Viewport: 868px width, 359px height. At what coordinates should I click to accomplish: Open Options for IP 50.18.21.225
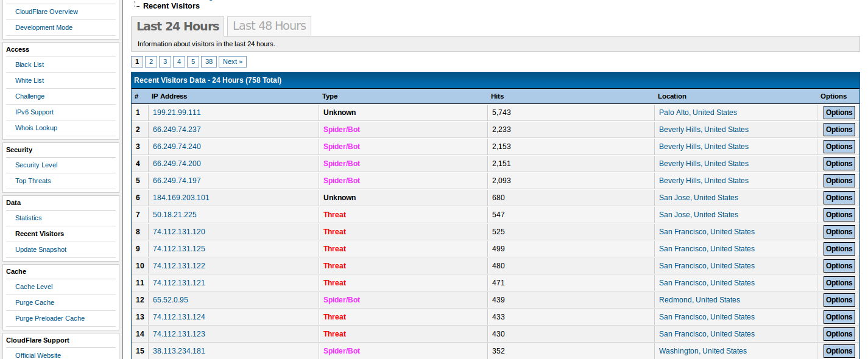pos(839,215)
